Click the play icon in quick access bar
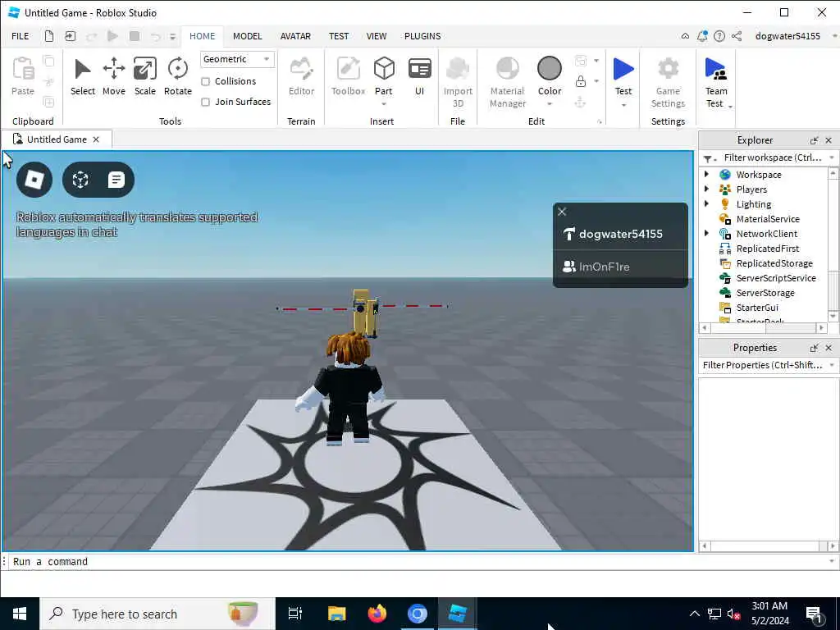This screenshot has width=840, height=630. (112, 36)
